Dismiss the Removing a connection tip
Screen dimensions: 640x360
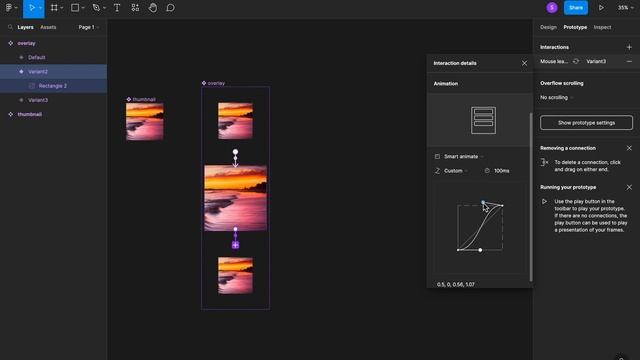(x=629, y=148)
